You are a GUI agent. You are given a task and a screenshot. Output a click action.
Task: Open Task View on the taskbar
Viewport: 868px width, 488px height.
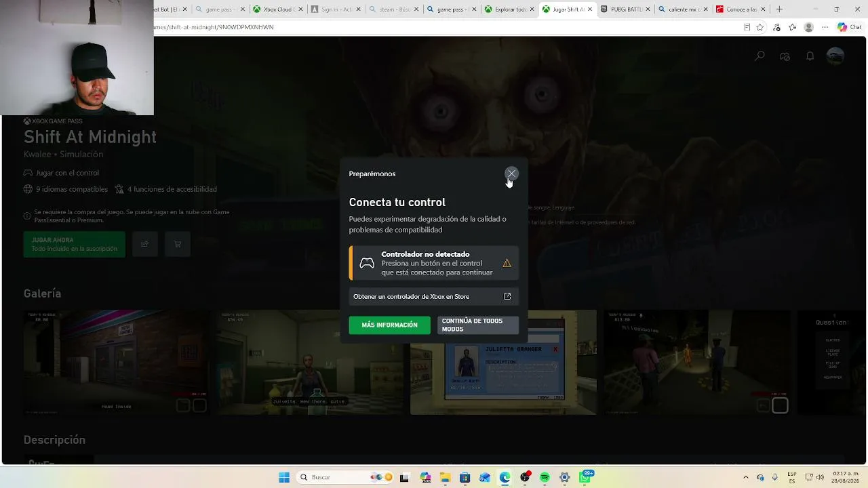pos(404,478)
